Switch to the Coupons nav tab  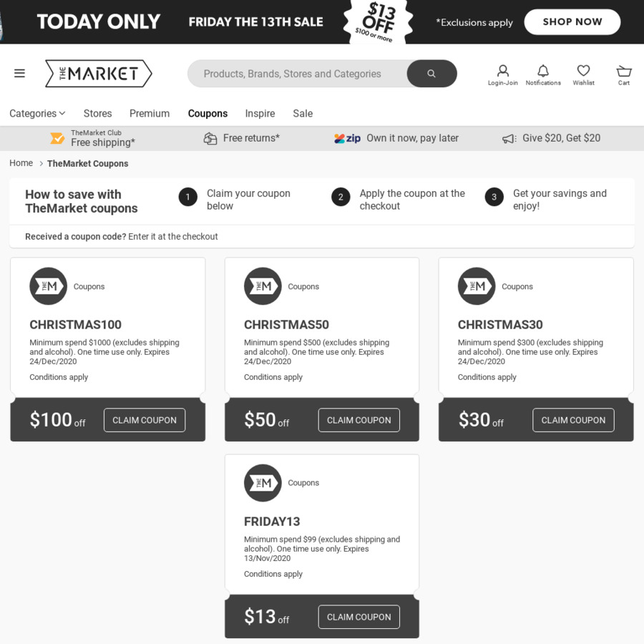(208, 113)
